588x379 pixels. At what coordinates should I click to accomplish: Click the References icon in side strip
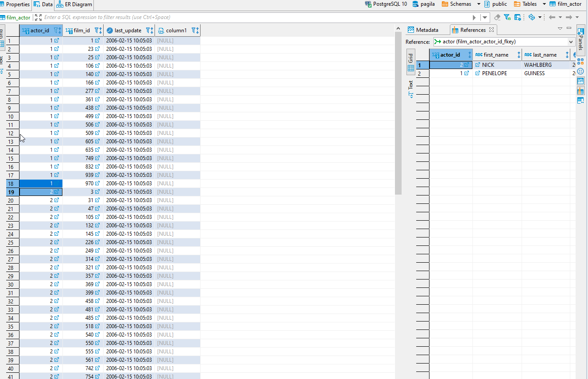click(x=580, y=91)
